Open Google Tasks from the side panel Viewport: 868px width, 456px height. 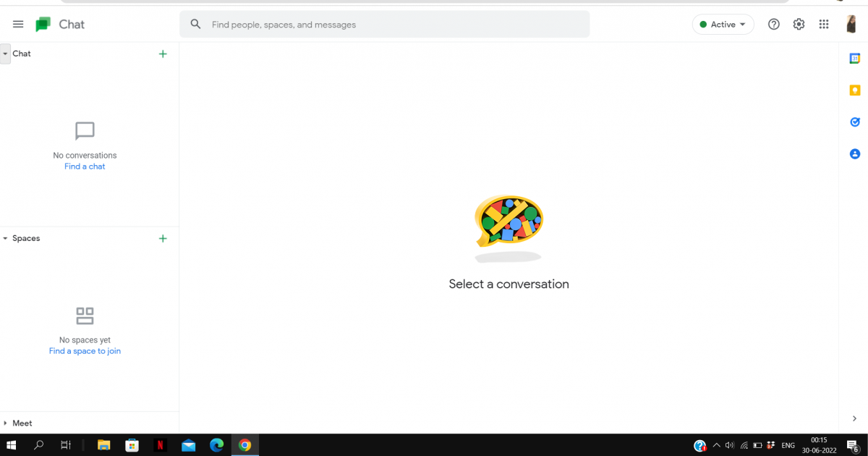tap(854, 122)
